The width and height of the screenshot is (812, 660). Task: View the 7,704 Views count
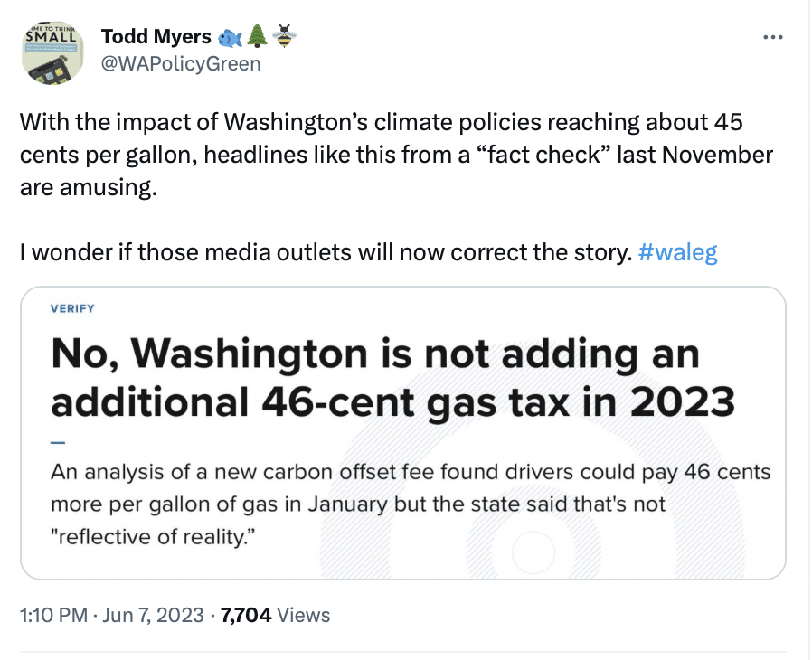[276, 616]
